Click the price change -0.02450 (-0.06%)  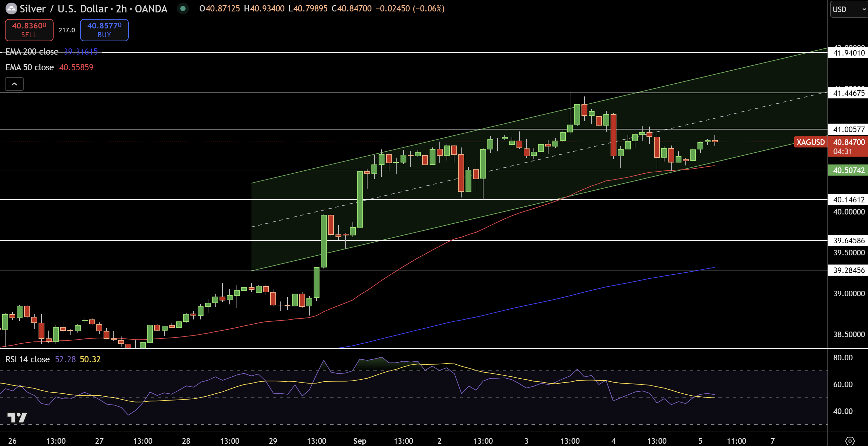tap(410, 9)
